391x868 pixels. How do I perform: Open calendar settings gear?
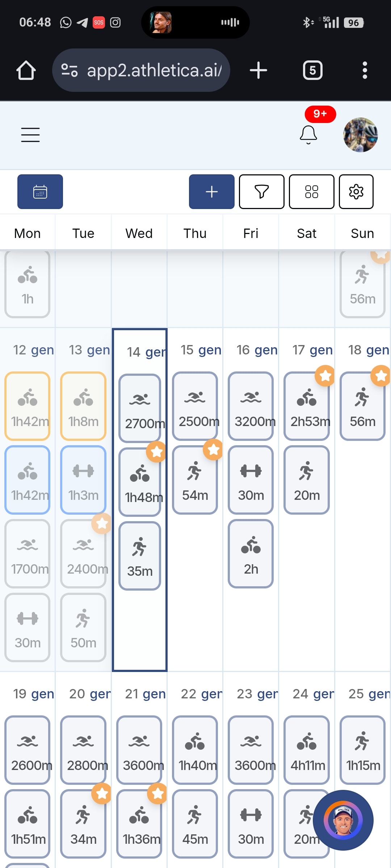[356, 192]
